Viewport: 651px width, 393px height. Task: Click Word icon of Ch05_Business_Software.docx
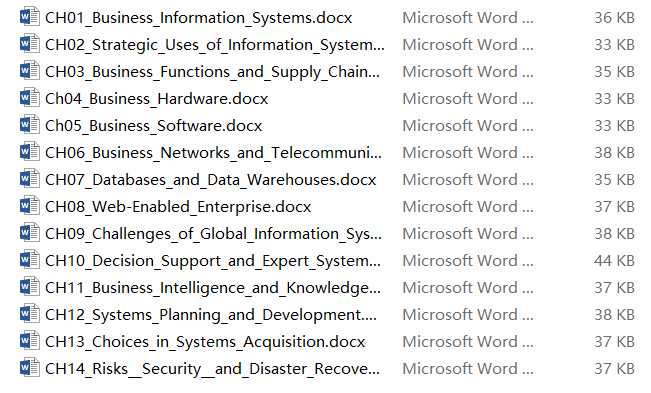pos(30,125)
